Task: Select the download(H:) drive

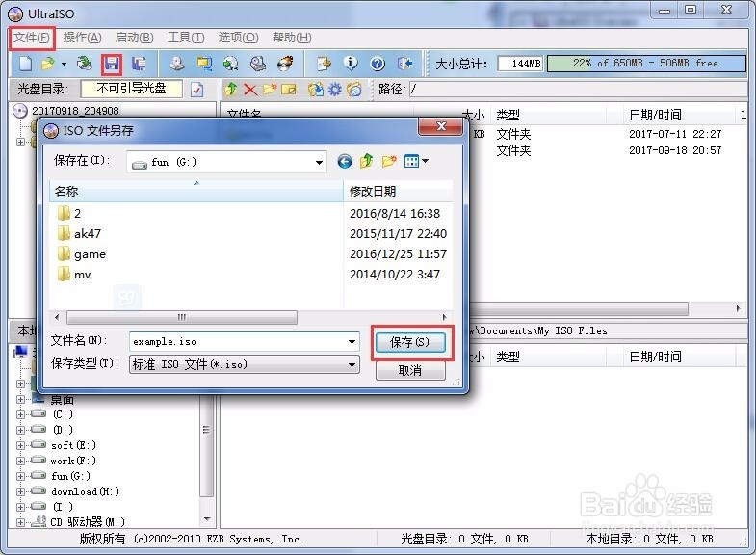Action: (86, 491)
